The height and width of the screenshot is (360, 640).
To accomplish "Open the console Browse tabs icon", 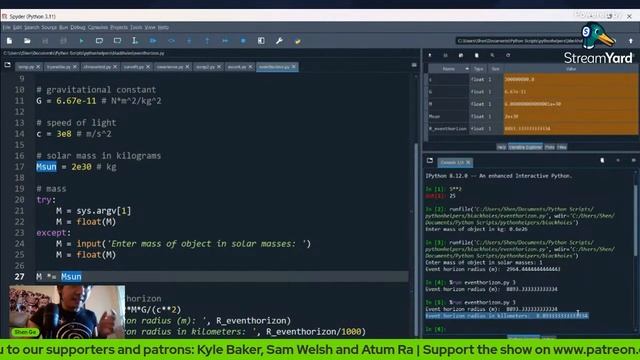I will tap(430, 160).
